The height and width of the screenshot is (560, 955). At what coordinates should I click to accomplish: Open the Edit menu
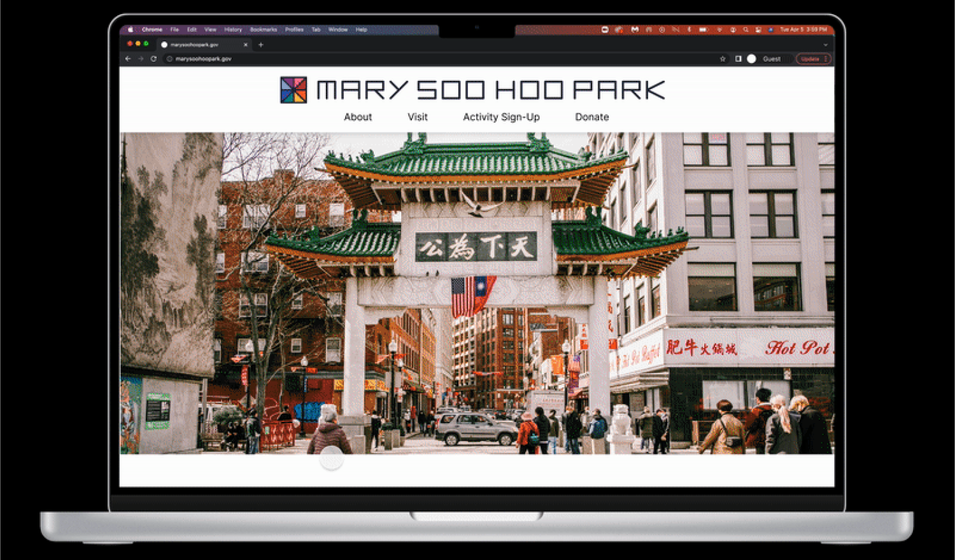pyautogui.click(x=192, y=29)
